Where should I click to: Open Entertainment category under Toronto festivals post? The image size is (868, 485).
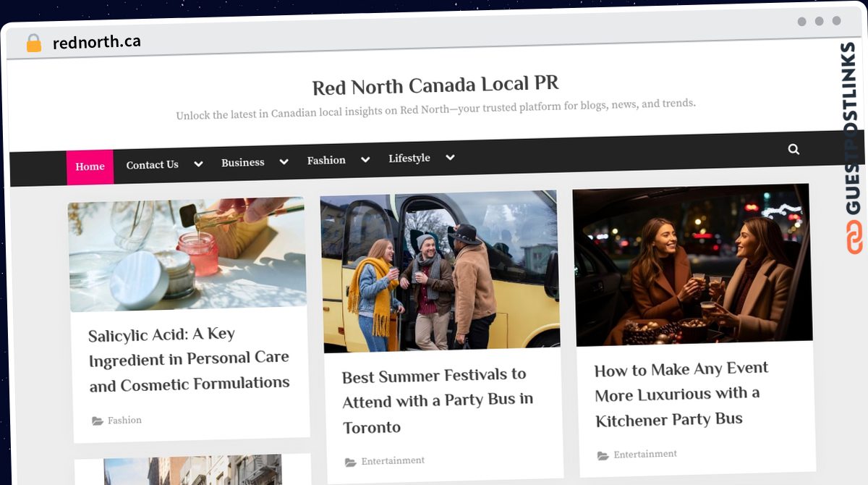point(393,460)
